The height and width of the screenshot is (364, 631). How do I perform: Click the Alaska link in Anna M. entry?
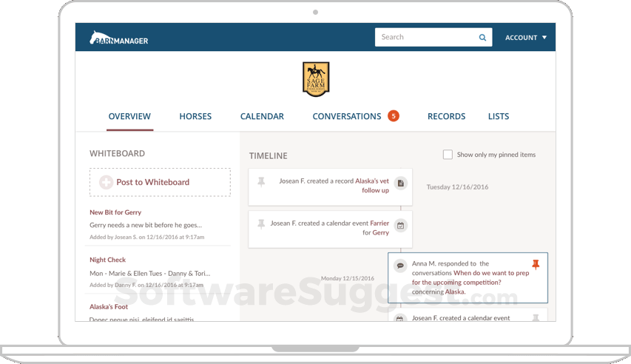coord(454,292)
